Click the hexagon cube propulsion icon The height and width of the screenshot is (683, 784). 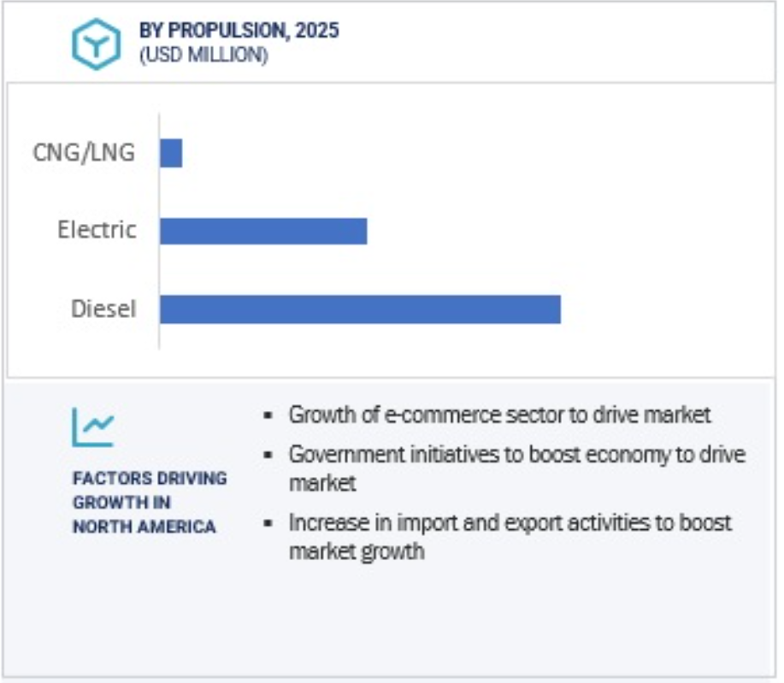point(97,44)
